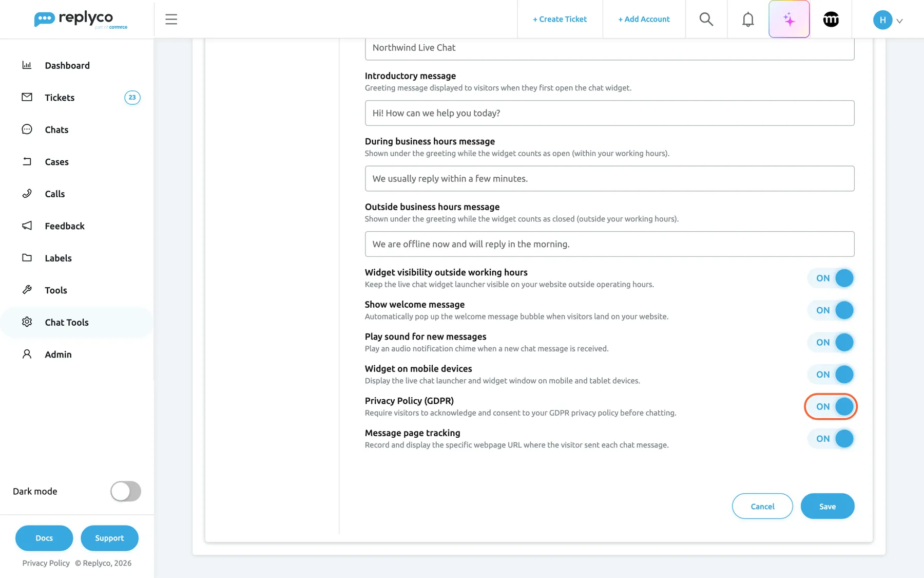Click the Introductory message input field
This screenshot has height=578, width=924.
tap(609, 113)
